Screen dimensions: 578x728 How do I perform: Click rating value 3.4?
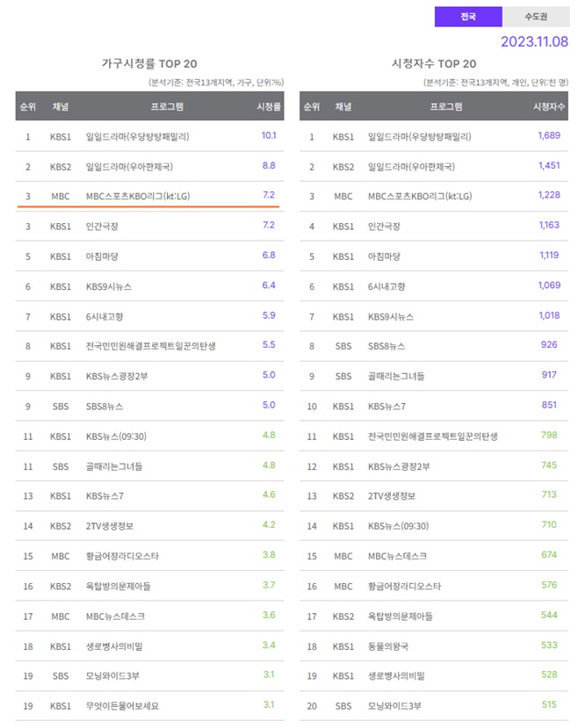(x=269, y=645)
